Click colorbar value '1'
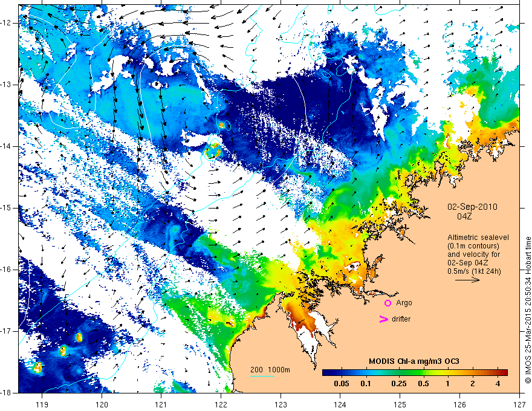The image size is (532, 411). 448,384
